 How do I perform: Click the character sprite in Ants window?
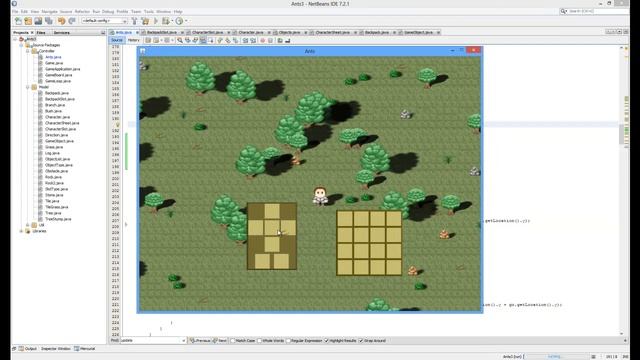coord(320,196)
